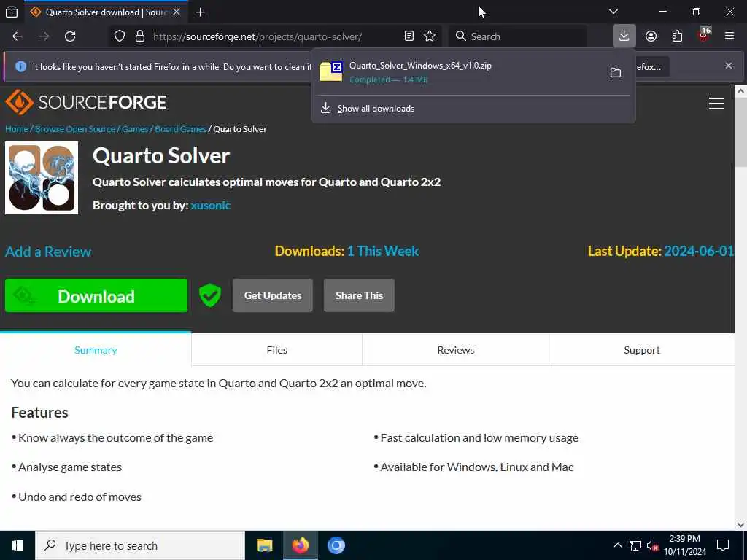Click scrollbar down arrow
This screenshot has width=747, height=560.
click(x=741, y=524)
